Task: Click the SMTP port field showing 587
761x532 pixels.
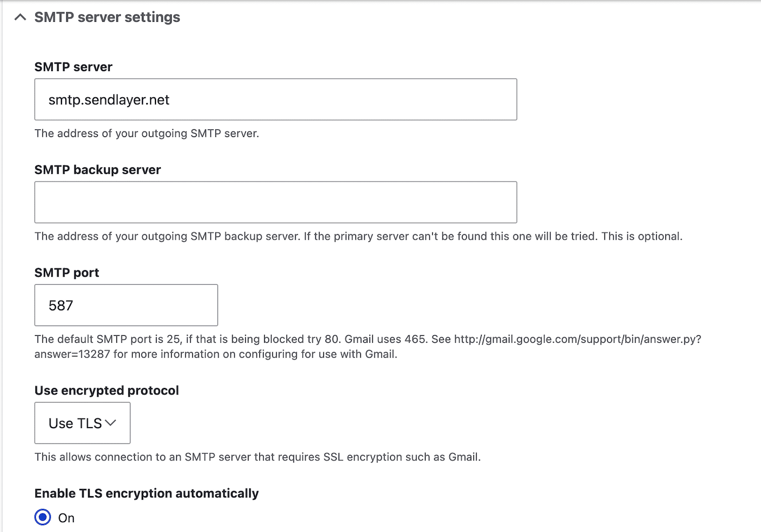Action: [126, 305]
